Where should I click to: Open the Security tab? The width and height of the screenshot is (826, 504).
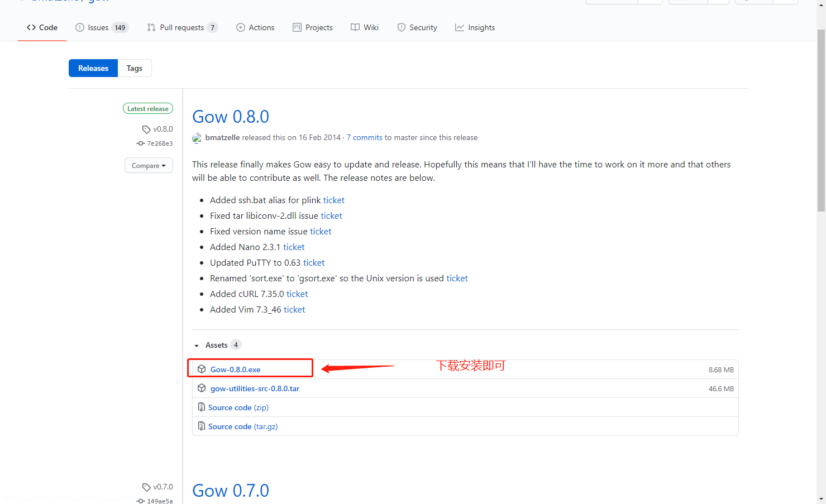pyautogui.click(x=417, y=27)
